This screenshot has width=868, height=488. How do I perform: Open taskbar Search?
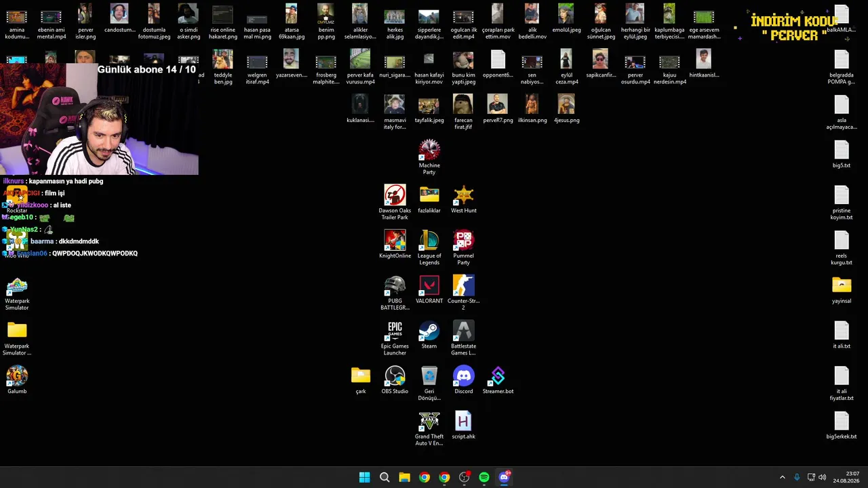[x=384, y=477]
